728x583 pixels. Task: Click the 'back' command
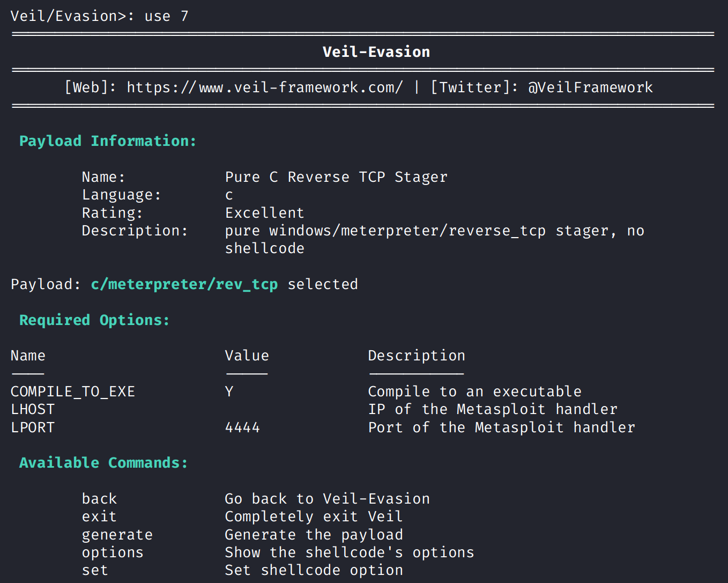click(x=99, y=499)
